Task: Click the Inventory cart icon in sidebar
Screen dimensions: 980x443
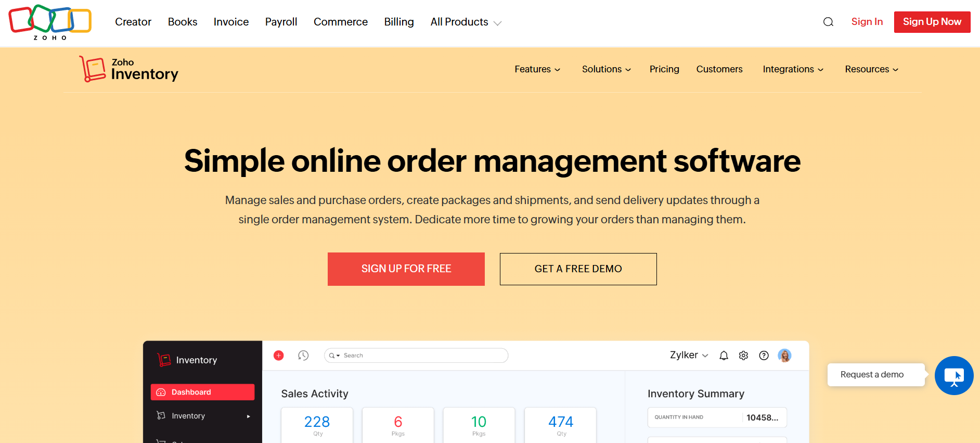Action: [161, 415]
